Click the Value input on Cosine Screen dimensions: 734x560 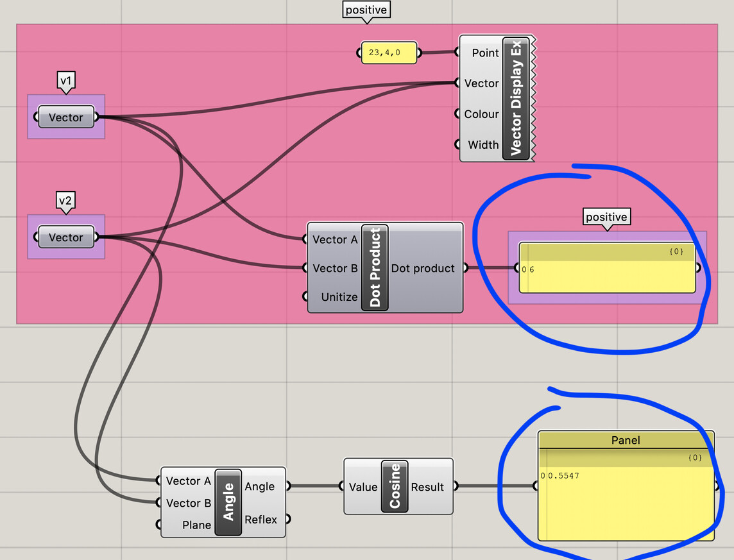click(363, 487)
